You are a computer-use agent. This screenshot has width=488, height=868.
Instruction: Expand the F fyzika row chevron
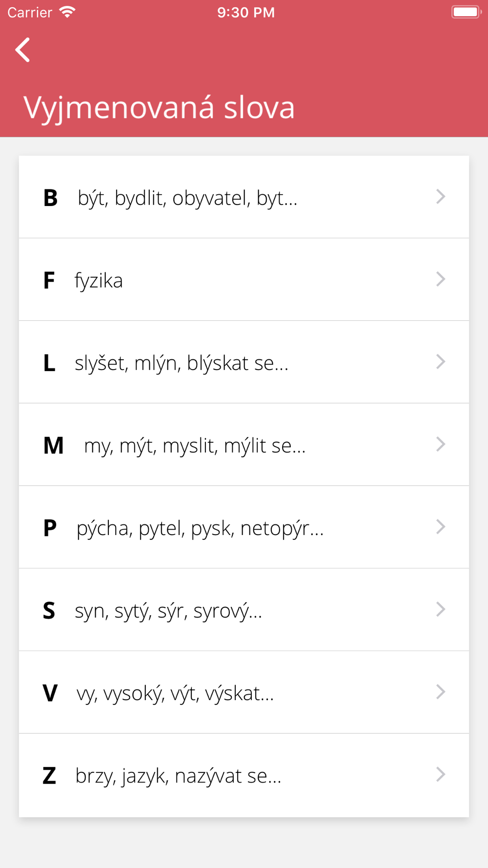pos(441,279)
